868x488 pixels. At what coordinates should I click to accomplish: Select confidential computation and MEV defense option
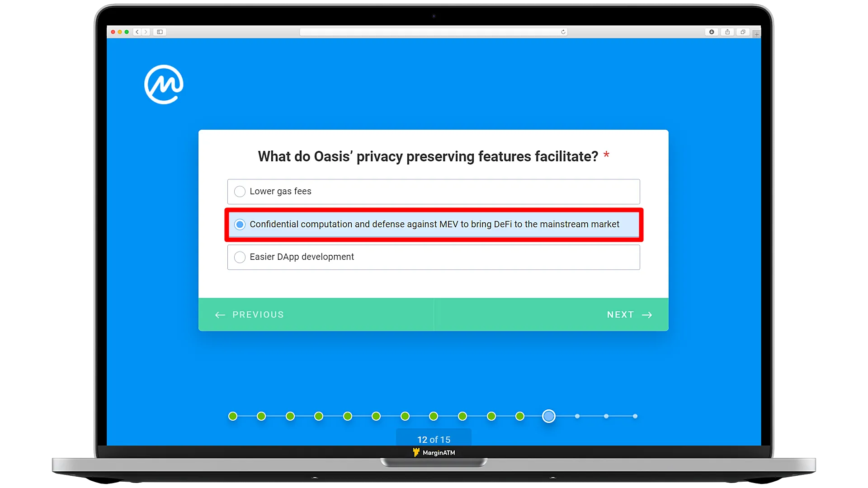point(239,224)
